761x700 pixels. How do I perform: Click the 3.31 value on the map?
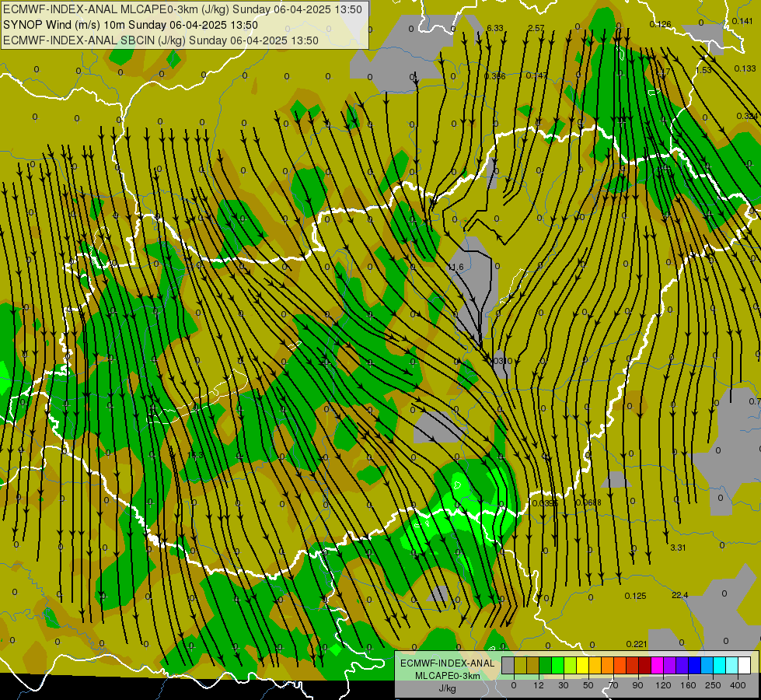(678, 548)
